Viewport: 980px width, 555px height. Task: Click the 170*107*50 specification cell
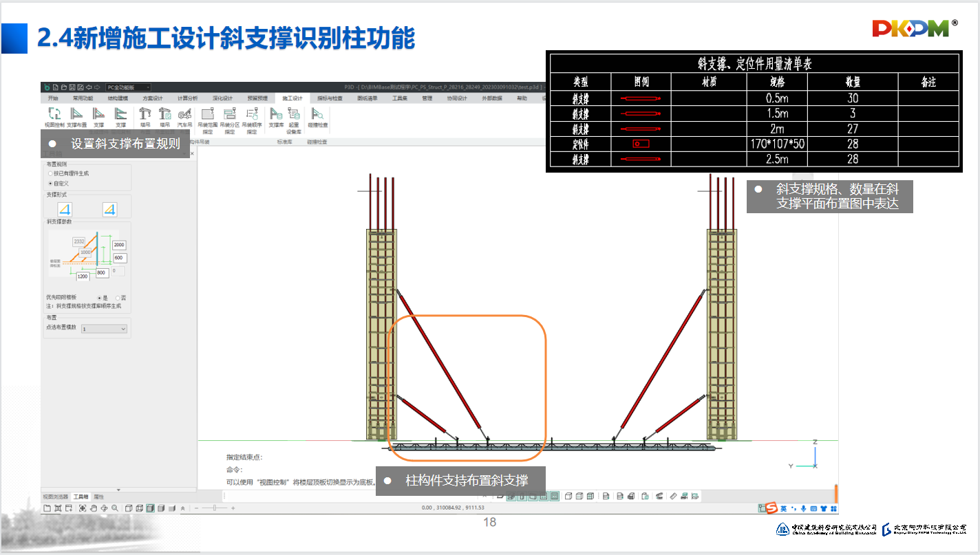click(x=777, y=144)
